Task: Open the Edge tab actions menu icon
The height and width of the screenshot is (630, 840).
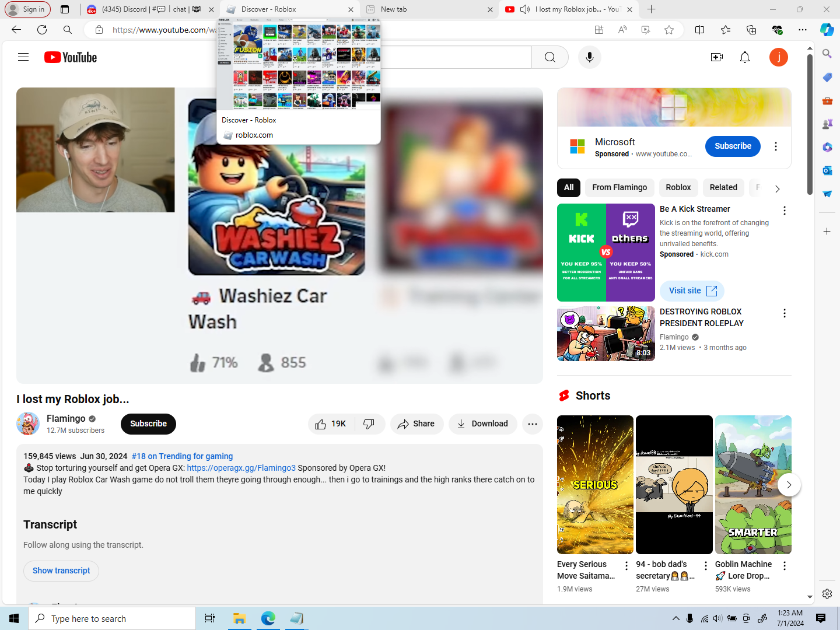Action: pos(65,9)
